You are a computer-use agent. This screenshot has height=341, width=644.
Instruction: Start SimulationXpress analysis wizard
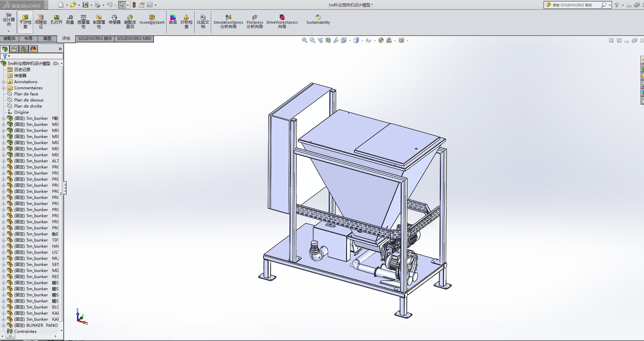(x=228, y=21)
